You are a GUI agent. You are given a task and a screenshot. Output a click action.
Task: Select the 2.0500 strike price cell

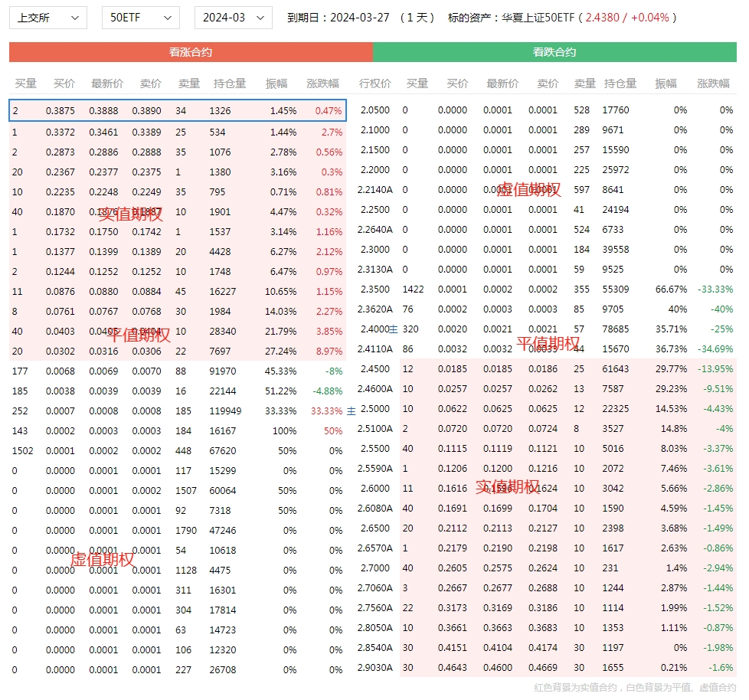click(x=374, y=110)
